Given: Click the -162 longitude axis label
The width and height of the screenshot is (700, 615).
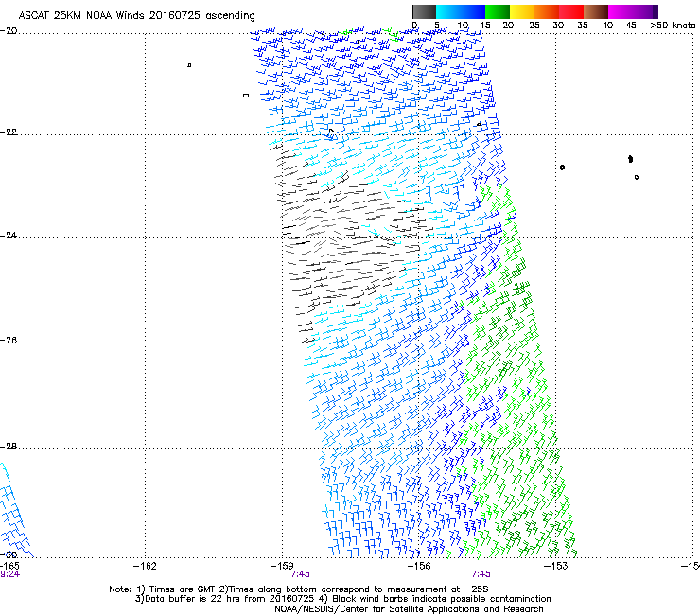Looking at the screenshot, I should click(x=145, y=567).
